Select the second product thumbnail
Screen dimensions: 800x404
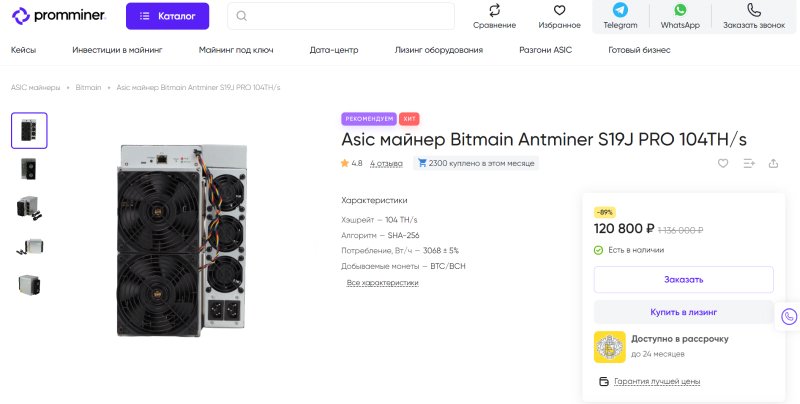[x=29, y=169]
